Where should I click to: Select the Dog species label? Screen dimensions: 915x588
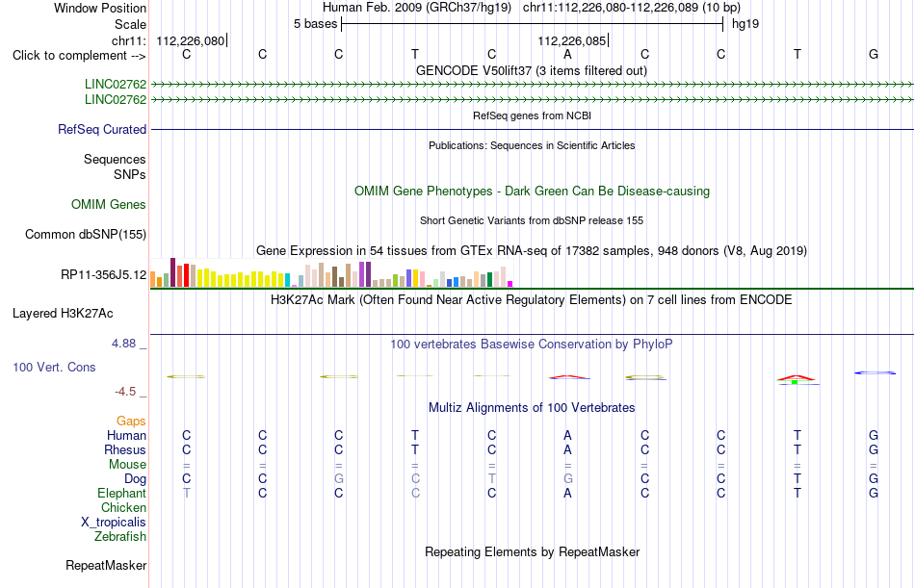coord(136,479)
